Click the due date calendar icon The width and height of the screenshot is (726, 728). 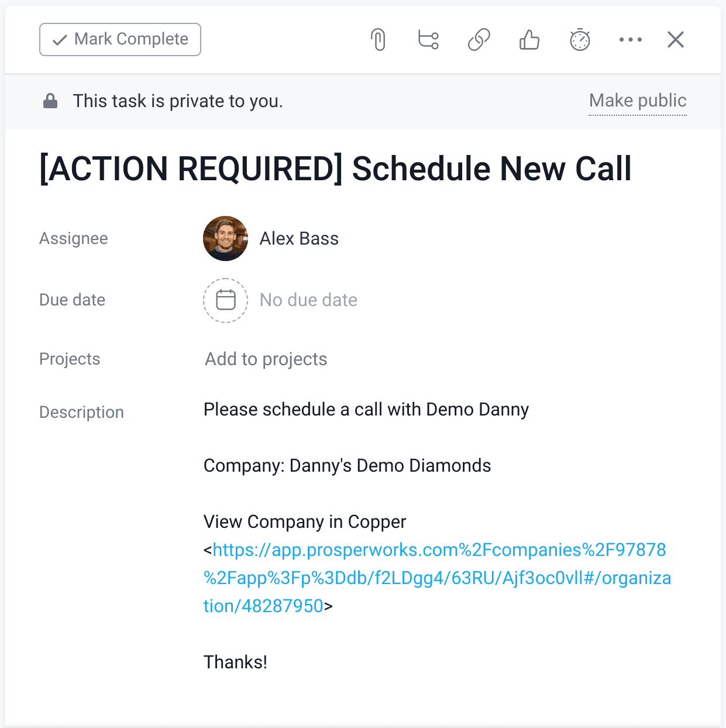click(226, 300)
